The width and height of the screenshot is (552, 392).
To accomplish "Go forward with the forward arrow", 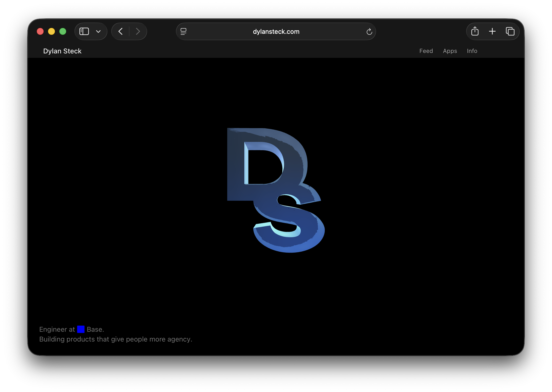I will pos(138,31).
